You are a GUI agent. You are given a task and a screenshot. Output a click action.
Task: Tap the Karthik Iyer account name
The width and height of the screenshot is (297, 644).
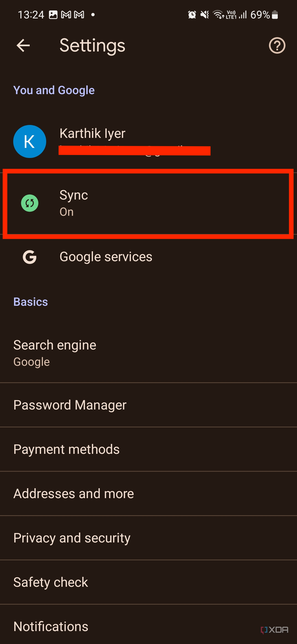tap(92, 133)
